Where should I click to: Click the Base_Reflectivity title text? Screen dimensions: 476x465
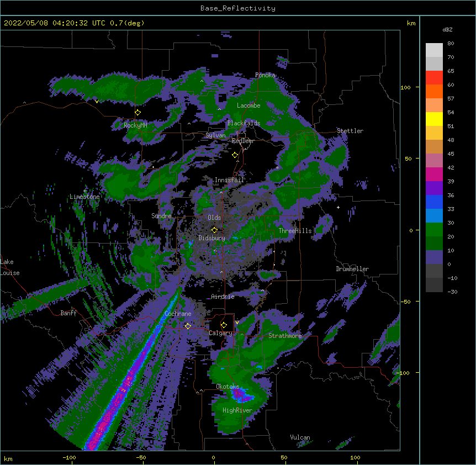238,8
